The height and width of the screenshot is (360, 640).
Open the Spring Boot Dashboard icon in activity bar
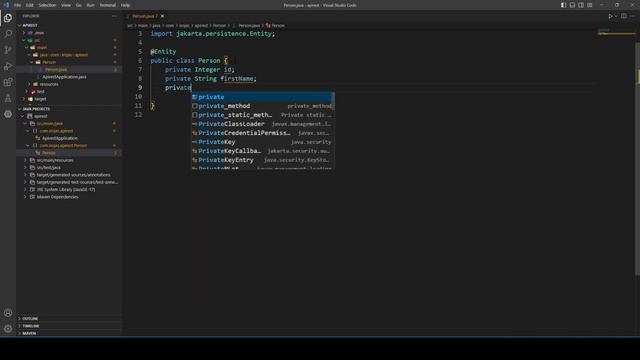pos(8,114)
